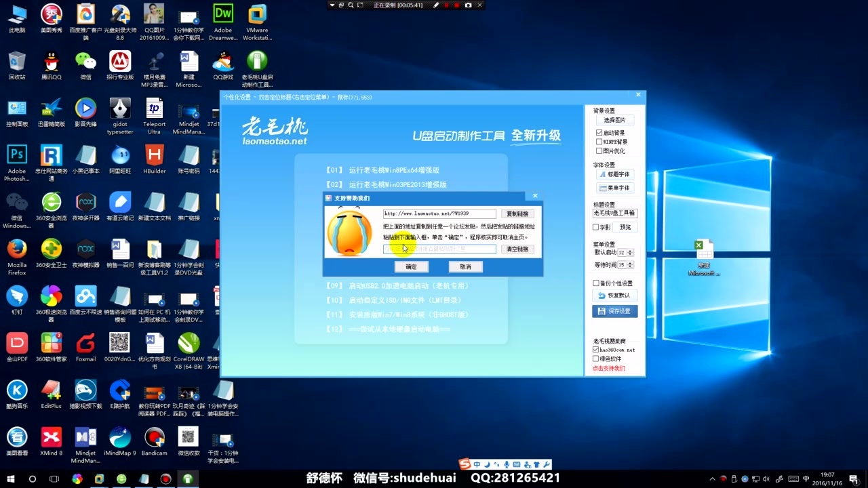
Task: Open Task View on taskbar
Action: coord(54,479)
